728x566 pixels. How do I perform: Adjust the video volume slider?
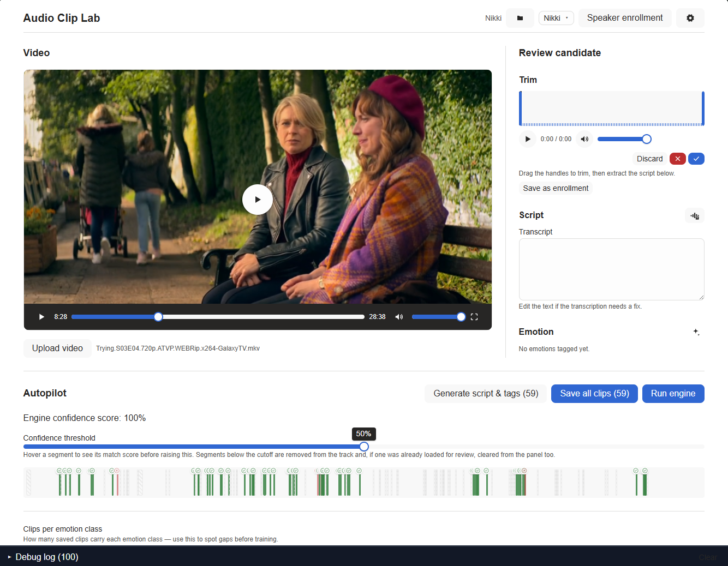tap(439, 317)
